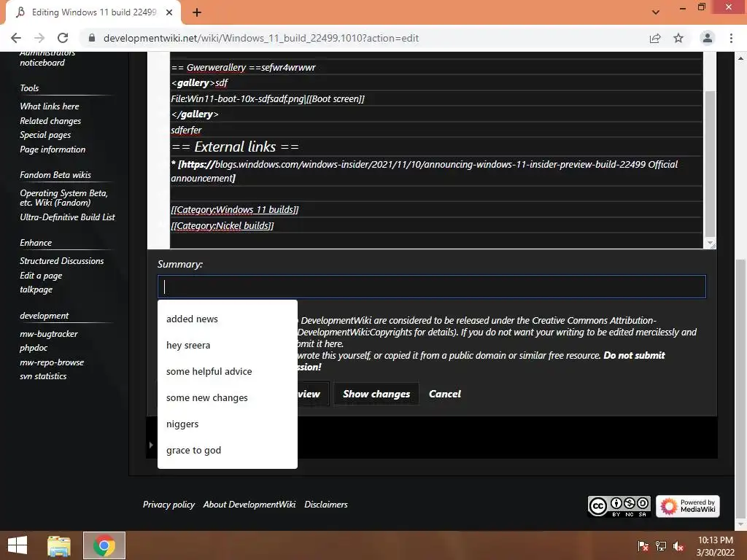This screenshot has height=560, width=747.
Task: Click the address bar URL
Action: [x=261, y=38]
